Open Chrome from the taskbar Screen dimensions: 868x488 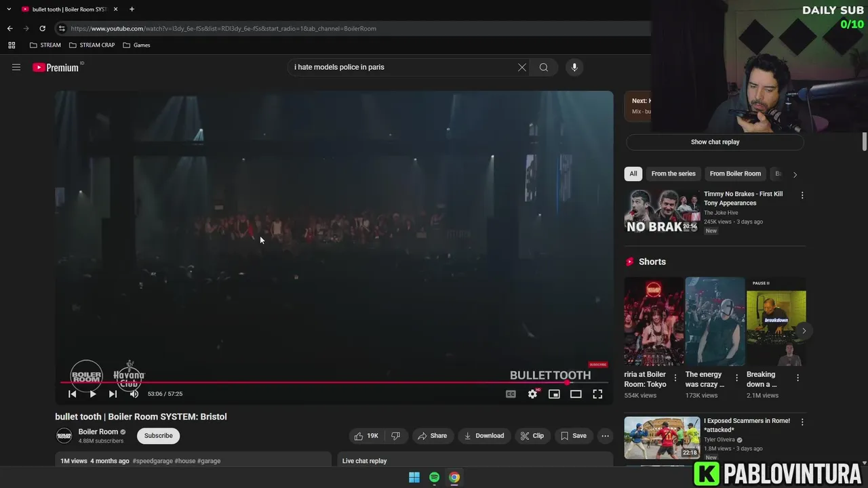click(454, 477)
